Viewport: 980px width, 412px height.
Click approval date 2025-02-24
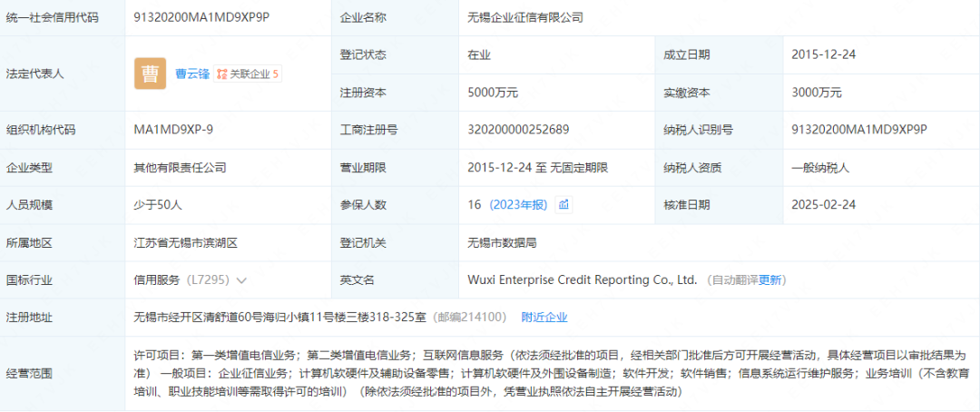pos(823,204)
